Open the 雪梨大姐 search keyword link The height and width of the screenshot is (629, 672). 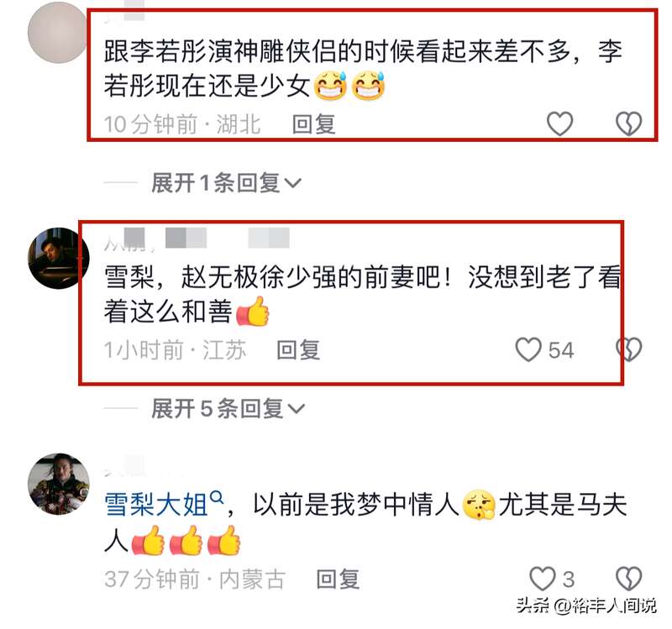(156, 505)
